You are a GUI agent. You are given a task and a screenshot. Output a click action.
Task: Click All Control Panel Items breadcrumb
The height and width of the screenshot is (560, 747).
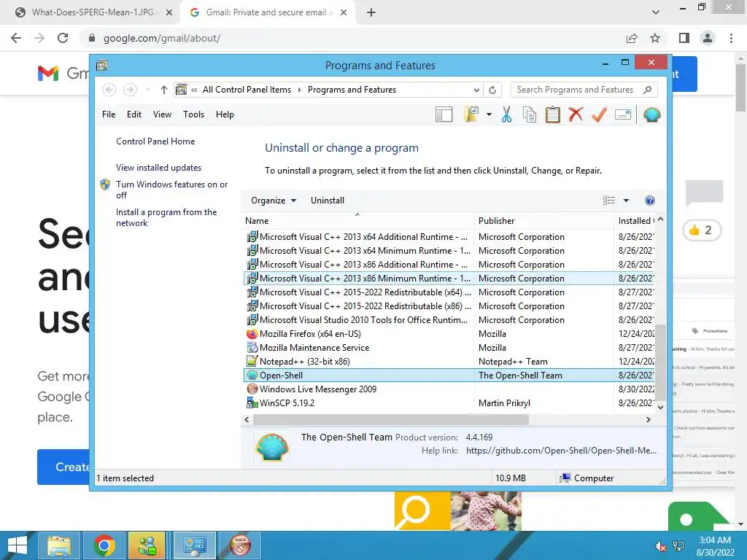[x=247, y=90]
